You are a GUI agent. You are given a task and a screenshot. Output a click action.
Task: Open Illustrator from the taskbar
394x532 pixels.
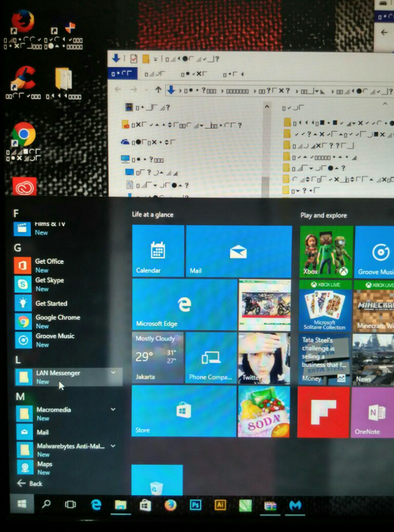221,505
